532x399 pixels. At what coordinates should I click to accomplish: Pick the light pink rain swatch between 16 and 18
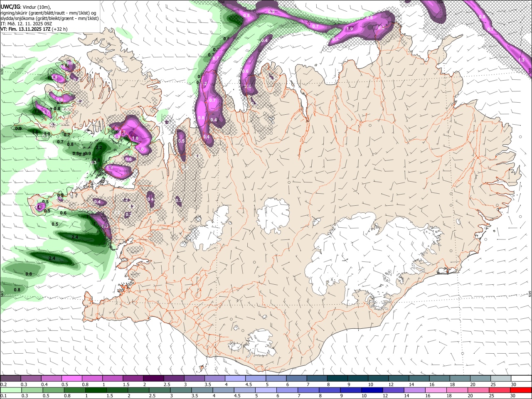(x=436, y=390)
